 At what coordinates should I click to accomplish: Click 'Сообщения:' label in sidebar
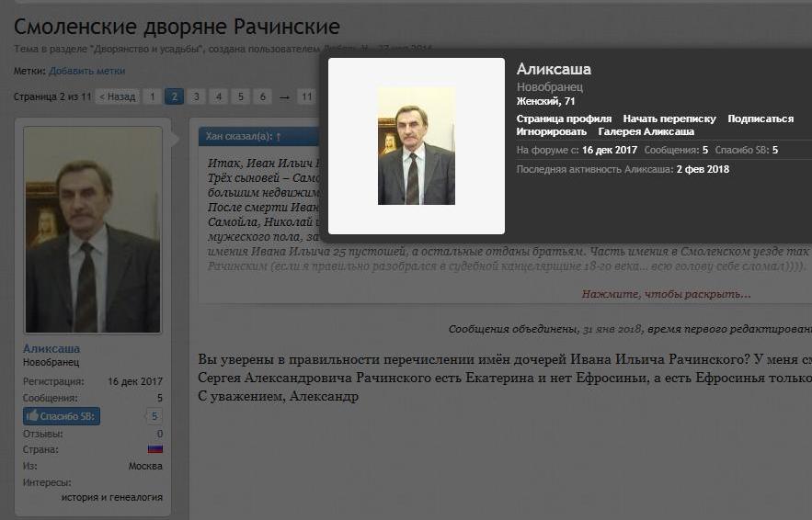tap(51, 398)
